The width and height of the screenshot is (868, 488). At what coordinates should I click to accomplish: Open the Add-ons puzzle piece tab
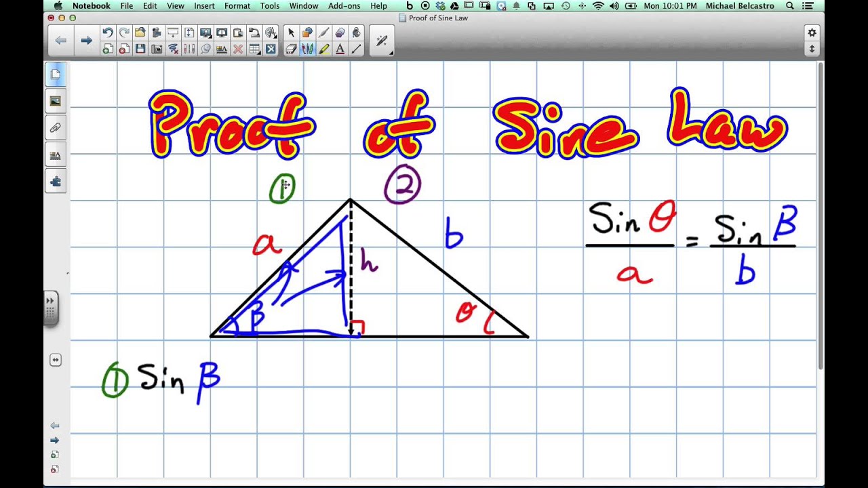pos(56,181)
